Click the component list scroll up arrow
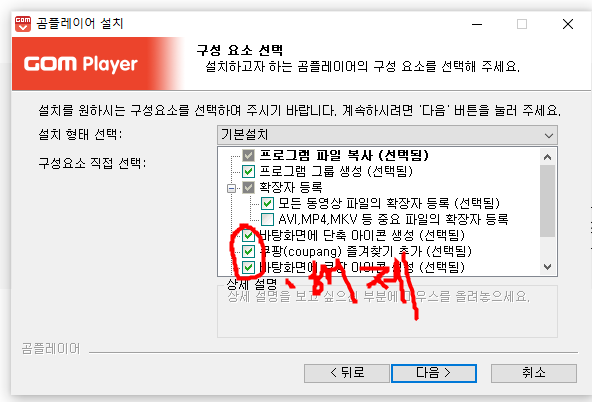The image size is (592, 402). [x=547, y=157]
